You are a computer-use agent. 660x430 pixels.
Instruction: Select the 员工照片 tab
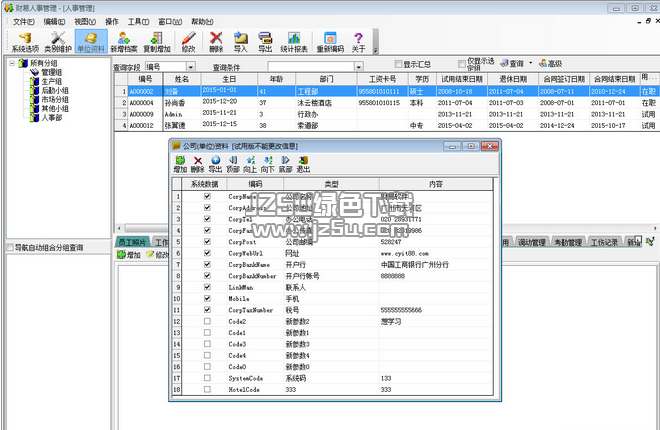coord(132,242)
